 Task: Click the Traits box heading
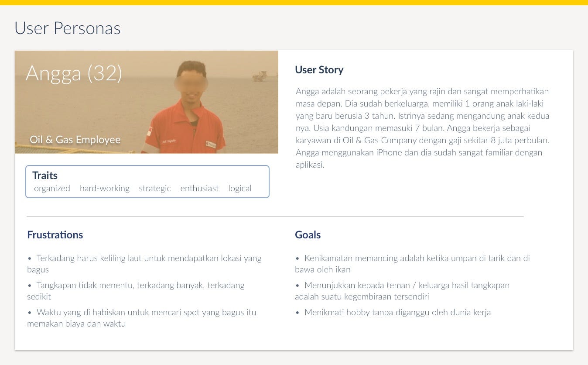pos(45,176)
